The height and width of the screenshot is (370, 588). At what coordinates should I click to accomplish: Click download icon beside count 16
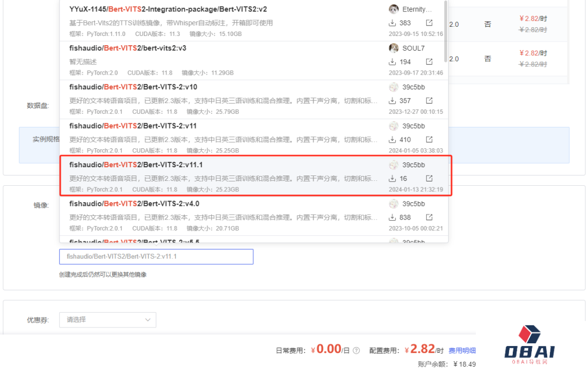pyautogui.click(x=392, y=178)
